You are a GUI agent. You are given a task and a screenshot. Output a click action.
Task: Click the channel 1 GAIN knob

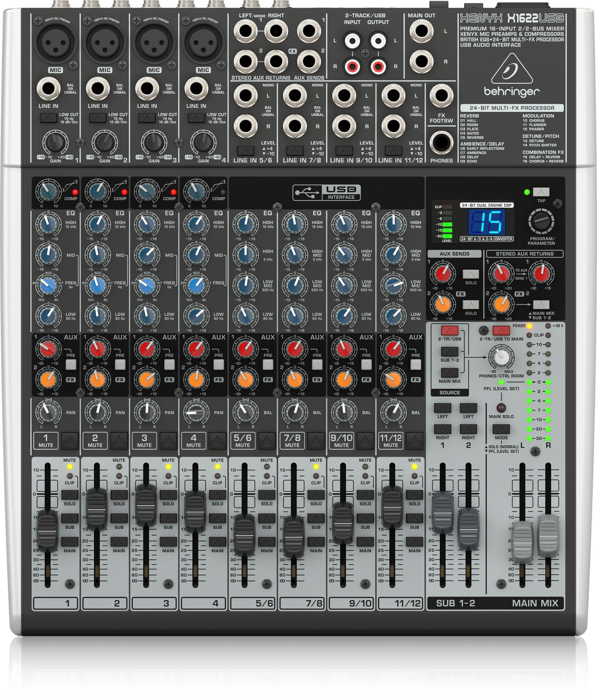55,142
